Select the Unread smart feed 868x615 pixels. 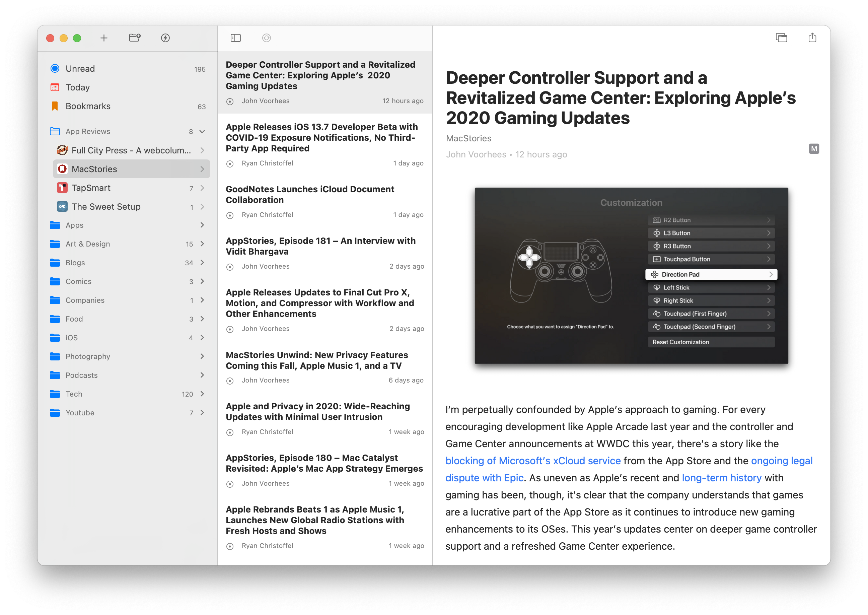coord(127,69)
